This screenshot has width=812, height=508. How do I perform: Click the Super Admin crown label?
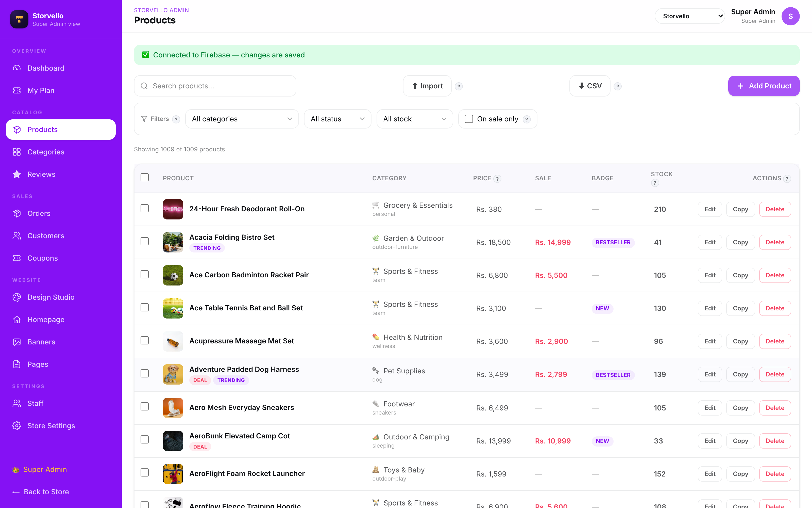[40, 469]
